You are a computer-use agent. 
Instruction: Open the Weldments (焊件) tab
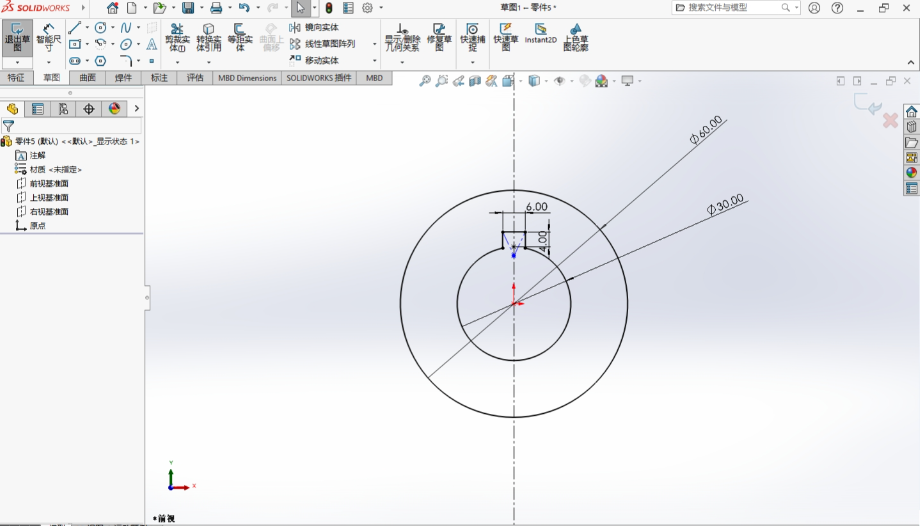(123, 77)
